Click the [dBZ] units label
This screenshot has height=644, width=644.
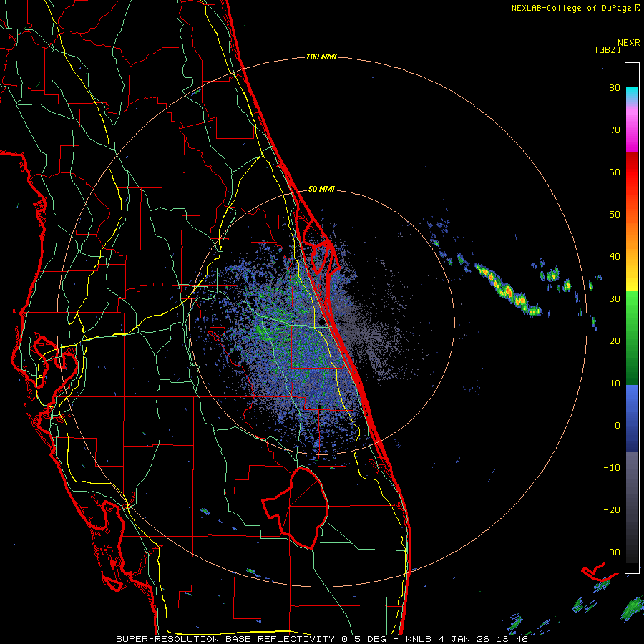[608, 50]
